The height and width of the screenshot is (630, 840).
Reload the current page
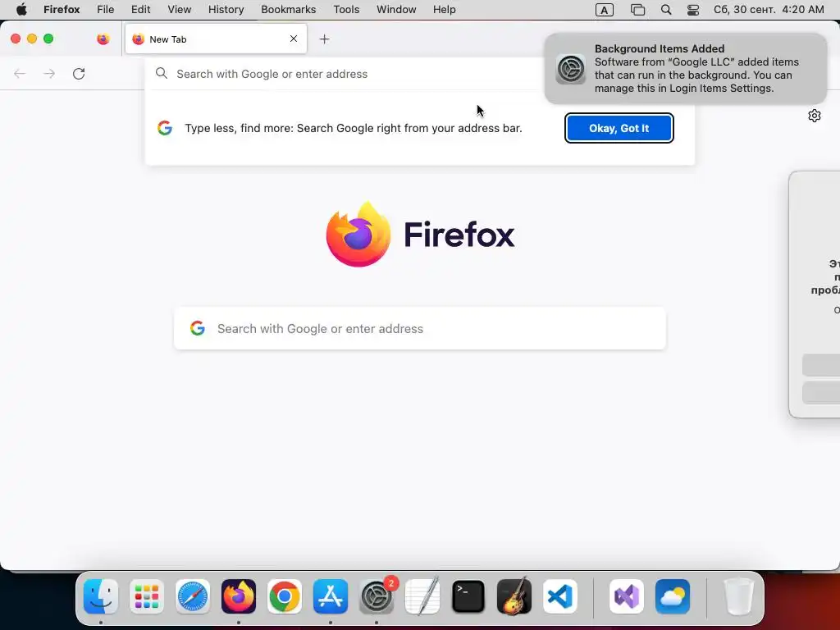[x=79, y=73]
